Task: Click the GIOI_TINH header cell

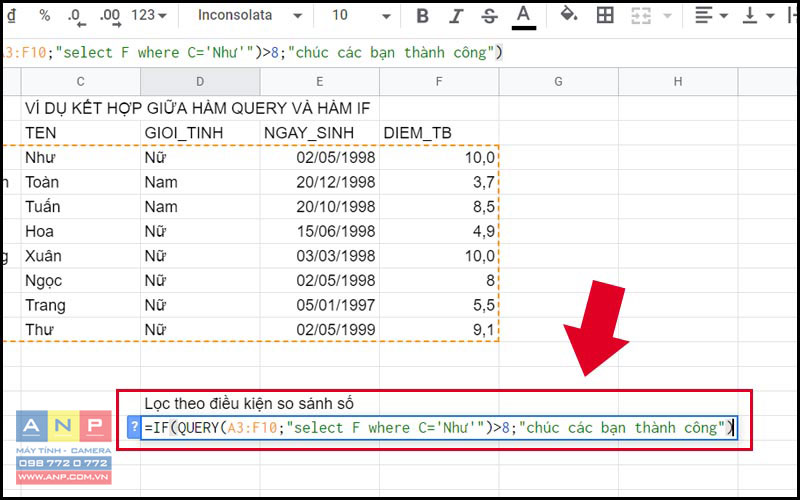Action: 200,133
